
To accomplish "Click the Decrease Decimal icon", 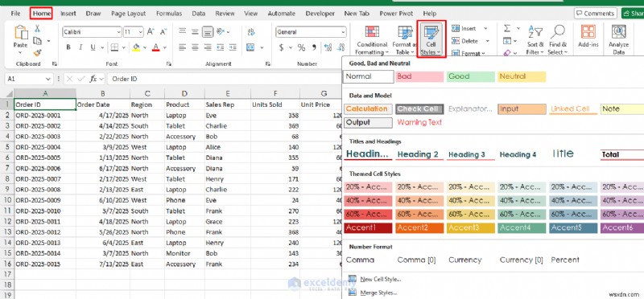I will point(340,47).
